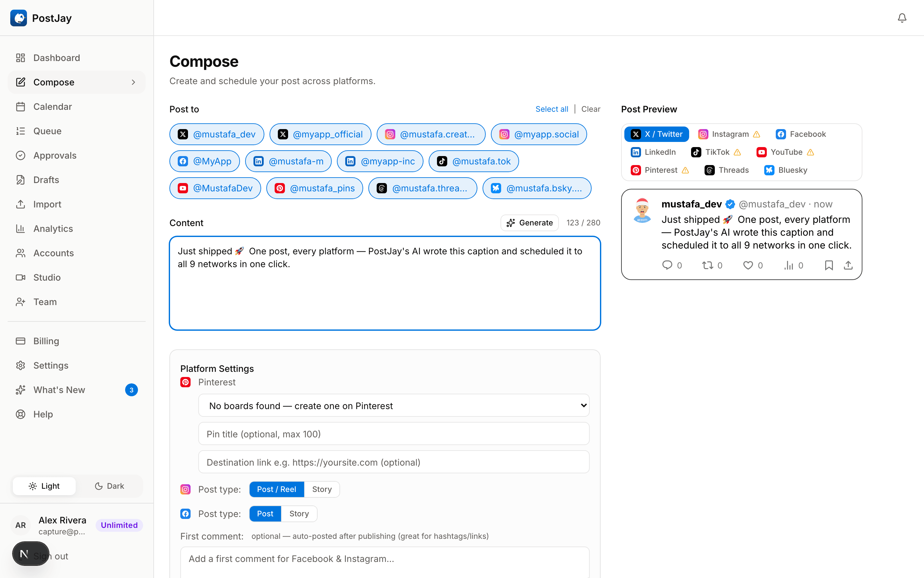924x578 pixels.
Task: Expand the Compose menu chevron
Action: [133, 82]
